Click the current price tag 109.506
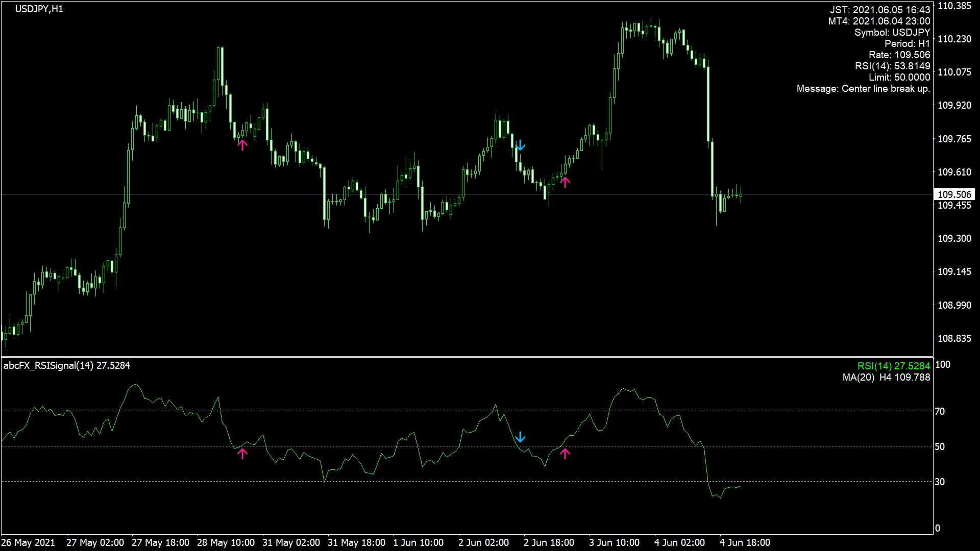This screenshot has width=980, height=551. click(x=954, y=194)
